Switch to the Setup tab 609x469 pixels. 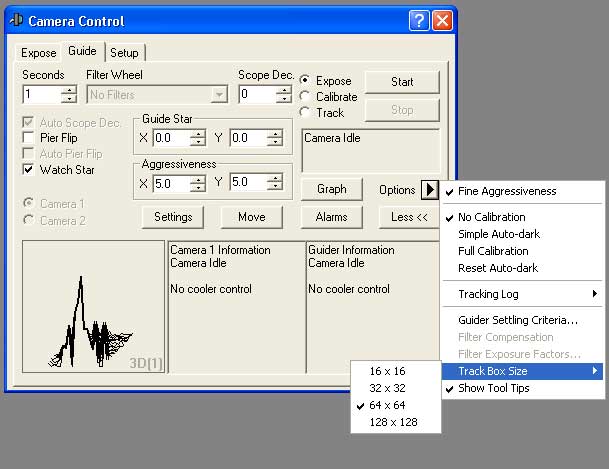[x=124, y=52]
